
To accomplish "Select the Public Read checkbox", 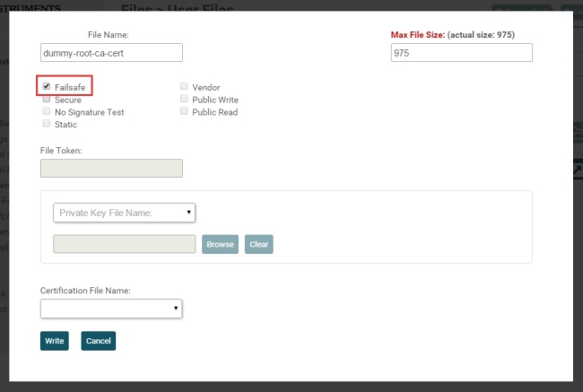I will click(184, 112).
